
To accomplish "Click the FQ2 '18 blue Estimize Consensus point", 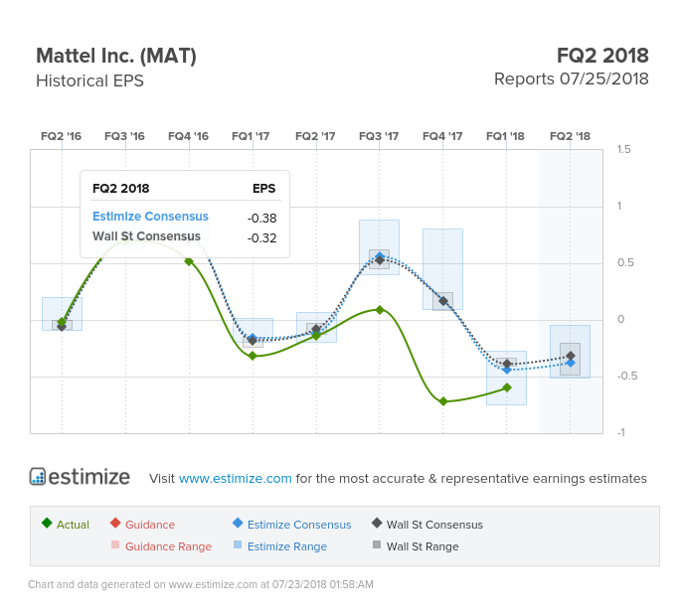I will click(571, 363).
